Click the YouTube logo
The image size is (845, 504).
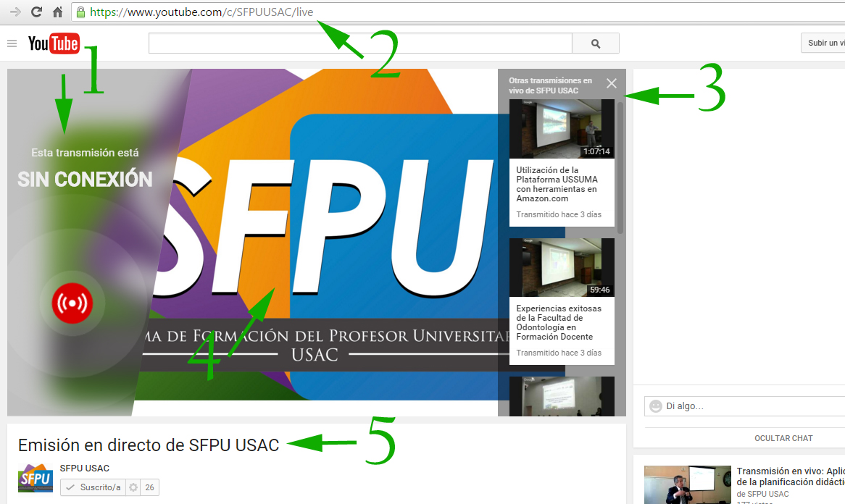(54, 43)
